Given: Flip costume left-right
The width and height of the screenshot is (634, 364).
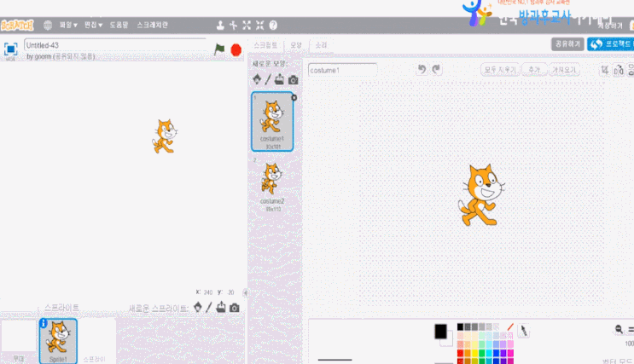Looking at the screenshot, I should [619, 71].
